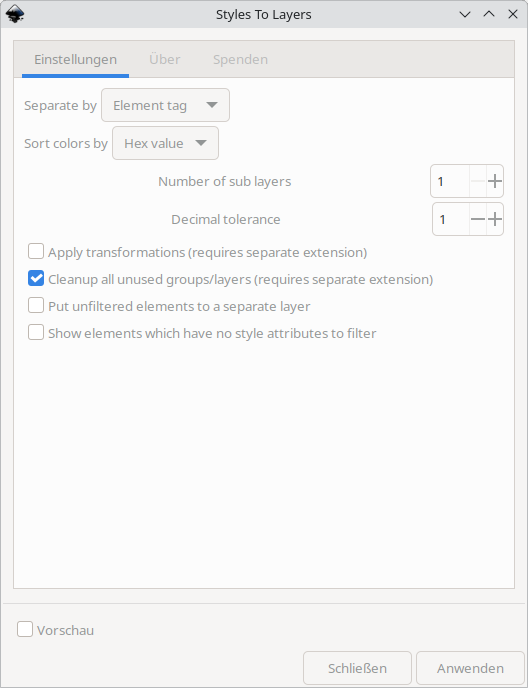
Task: Toggle the Vorschau preview checkbox
Action: coord(25,629)
